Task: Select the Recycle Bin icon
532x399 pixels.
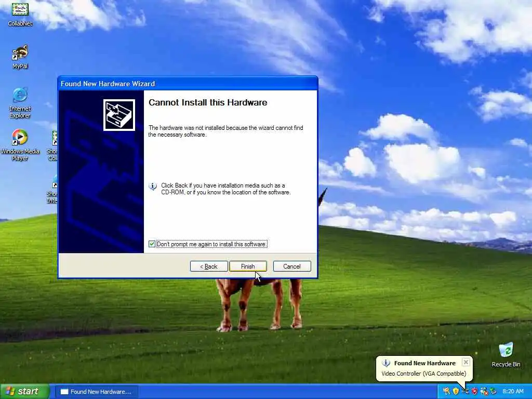Action: pyautogui.click(x=506, y=354)
